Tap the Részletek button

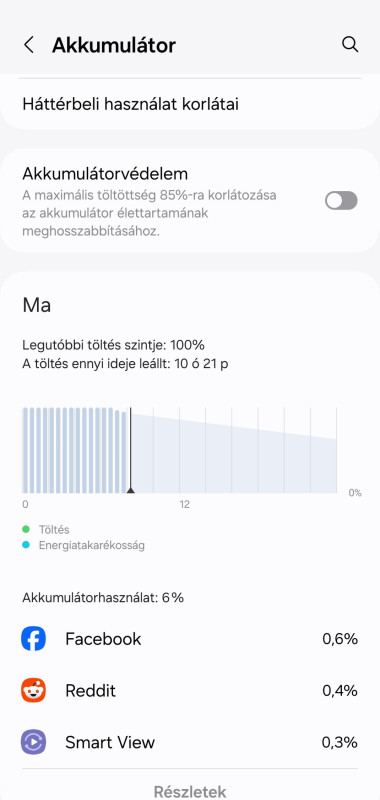pyautogui.click(x=190, y=791)
